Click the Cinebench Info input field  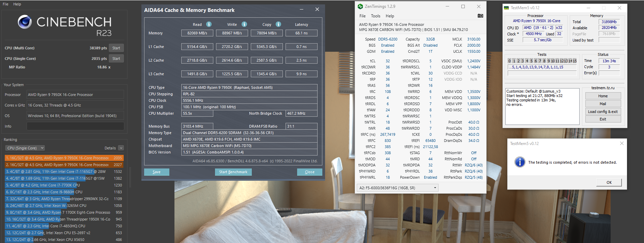[75, 126]
